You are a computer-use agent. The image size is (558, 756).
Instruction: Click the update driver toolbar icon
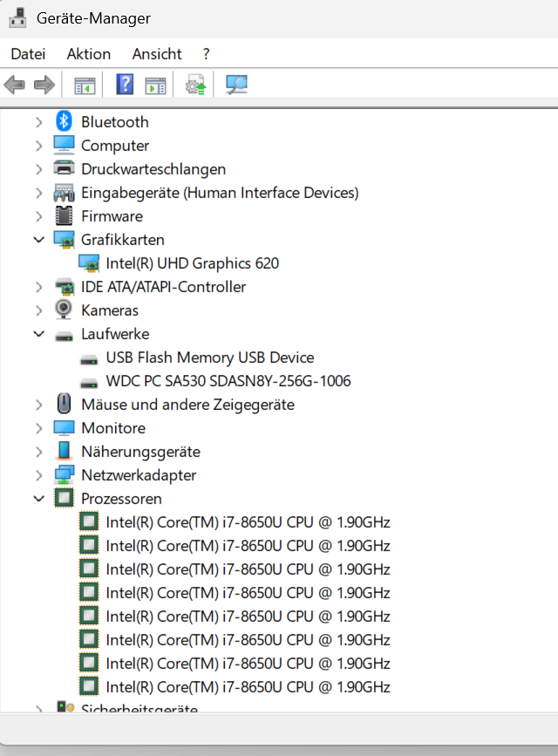point(196,85)
